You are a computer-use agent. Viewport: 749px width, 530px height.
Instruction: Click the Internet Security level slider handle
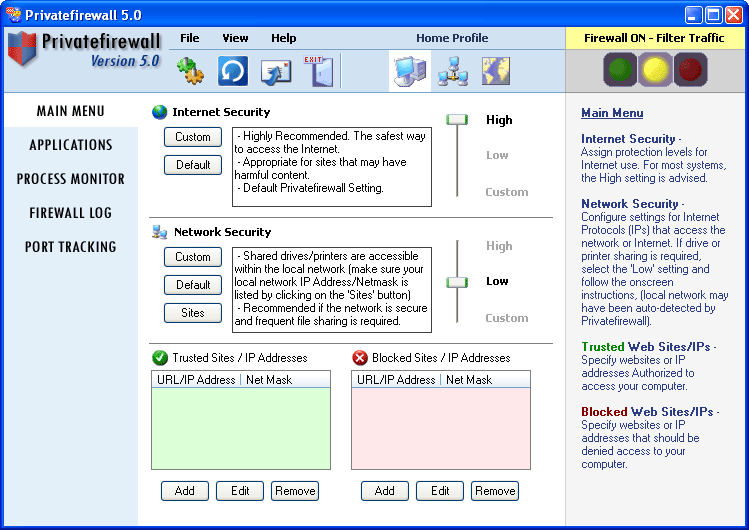point(457,119)
